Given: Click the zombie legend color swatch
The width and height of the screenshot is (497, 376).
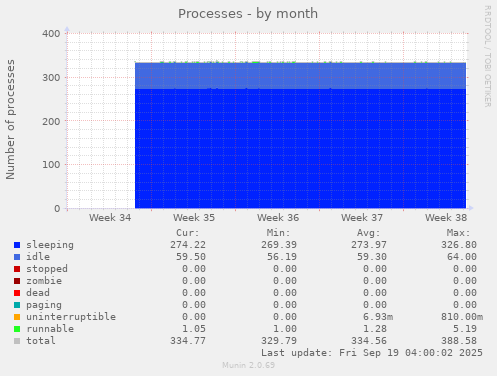Looking at the screenshot, I should (17, 281).
